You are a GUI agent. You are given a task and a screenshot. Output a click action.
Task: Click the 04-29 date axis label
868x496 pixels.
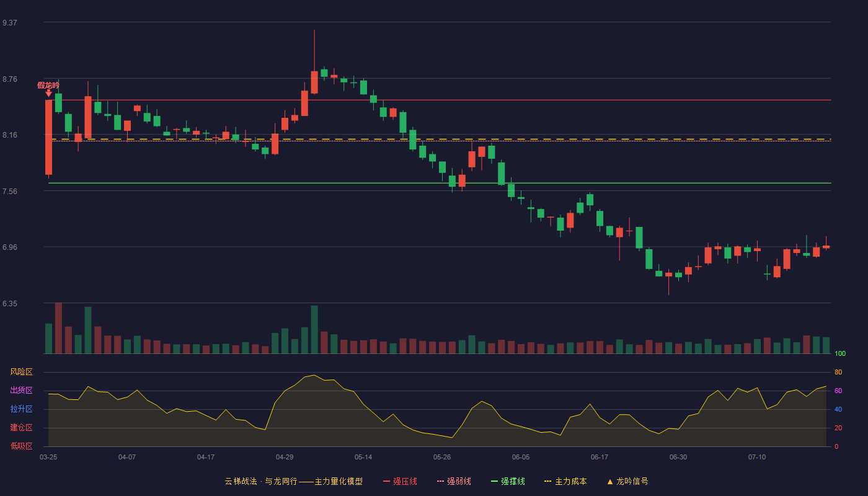tap(285, 457)
